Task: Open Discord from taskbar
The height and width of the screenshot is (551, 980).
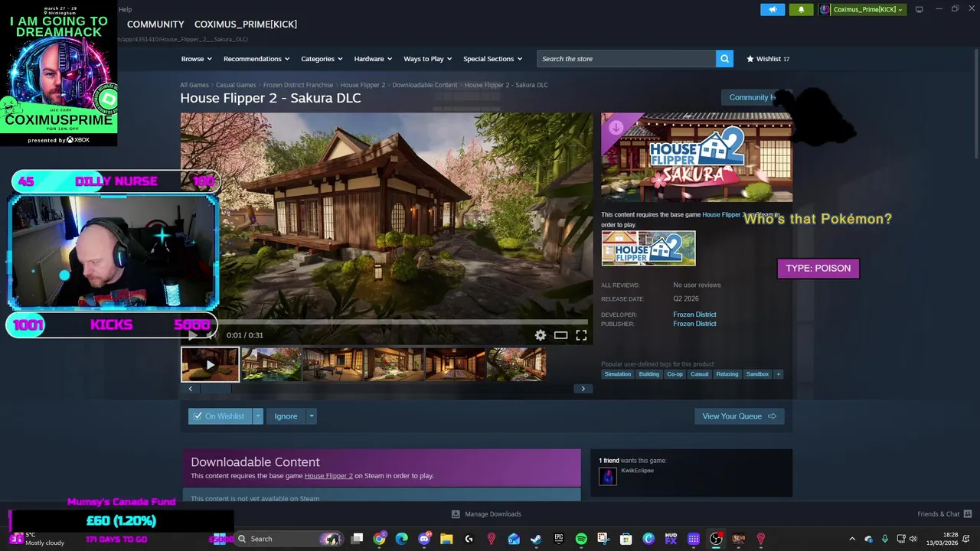Action: (424, 539)
